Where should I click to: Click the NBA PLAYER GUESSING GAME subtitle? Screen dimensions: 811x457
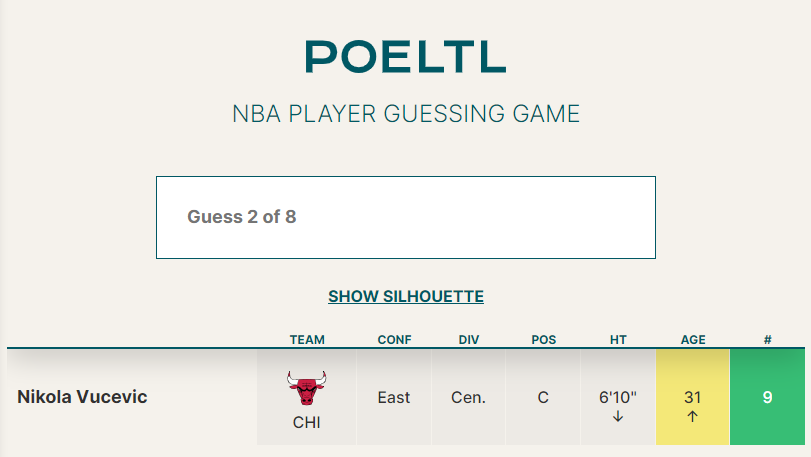tap(406, 114)
